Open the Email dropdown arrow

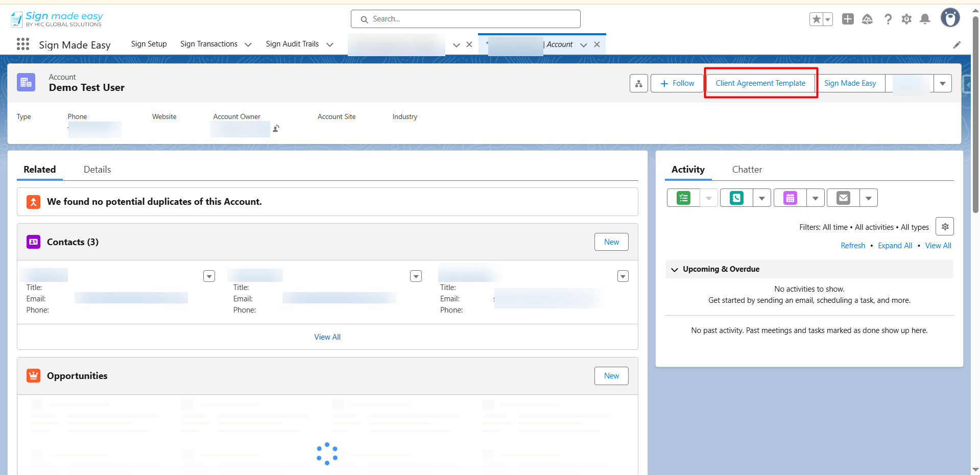[869, 198]
